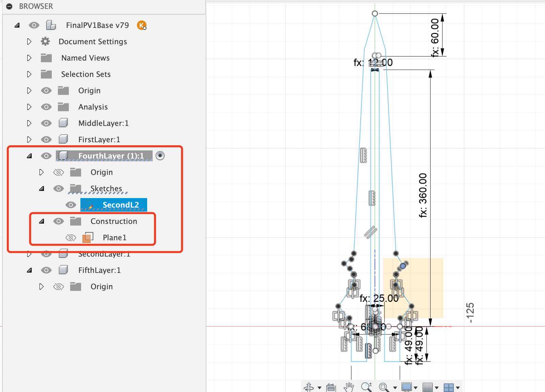Click the Construction folder icon

pos(76,221)
